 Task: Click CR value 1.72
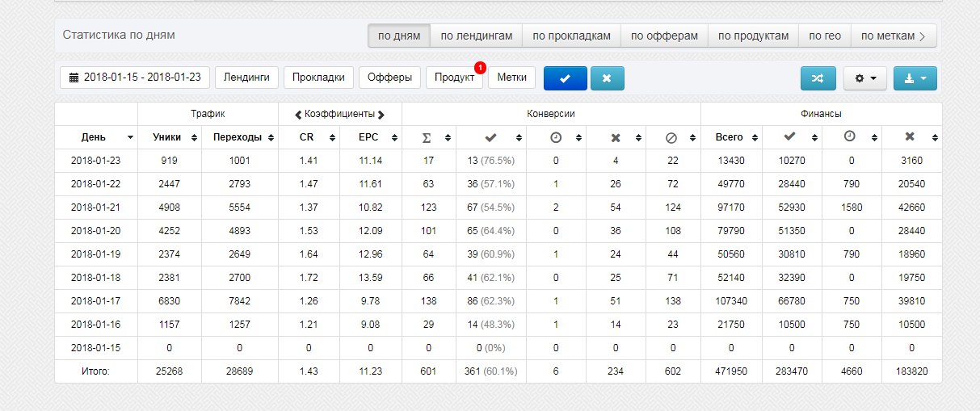309,278
